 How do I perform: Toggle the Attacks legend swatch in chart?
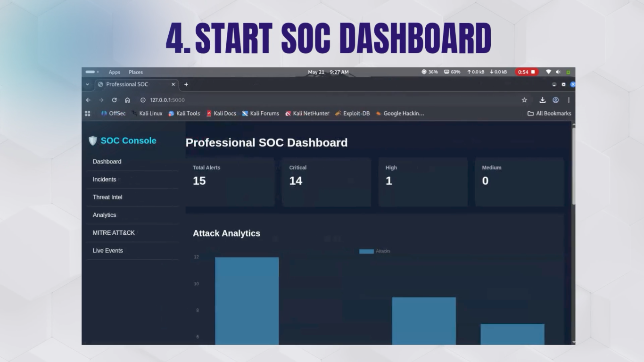[366, 251]
